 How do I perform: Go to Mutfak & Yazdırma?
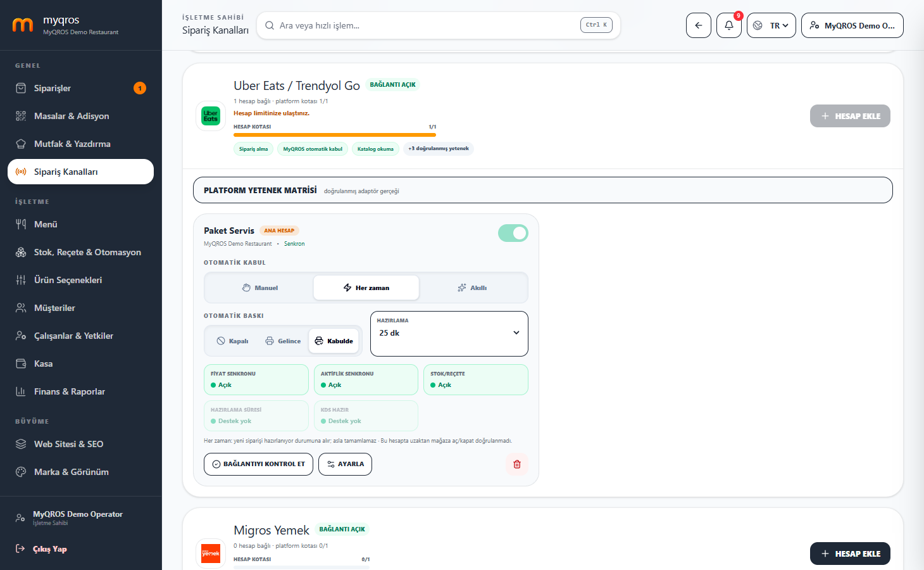click(80, 144)
